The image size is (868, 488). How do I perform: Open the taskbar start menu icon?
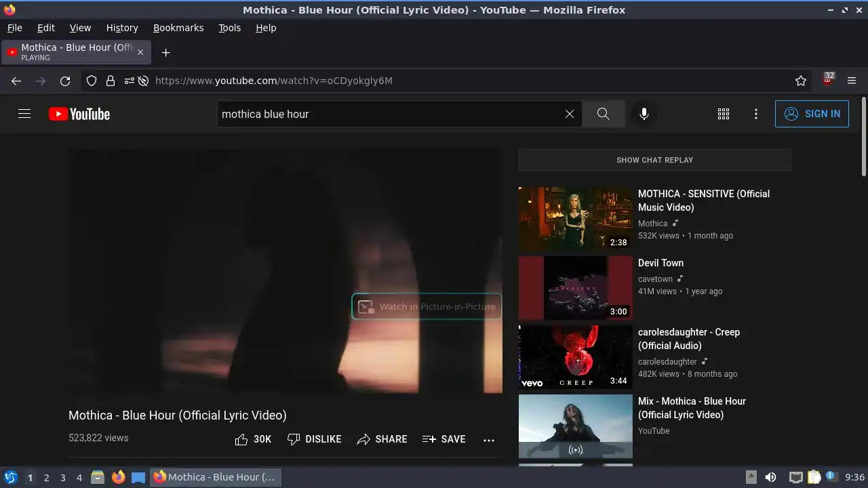click(10, 477)
